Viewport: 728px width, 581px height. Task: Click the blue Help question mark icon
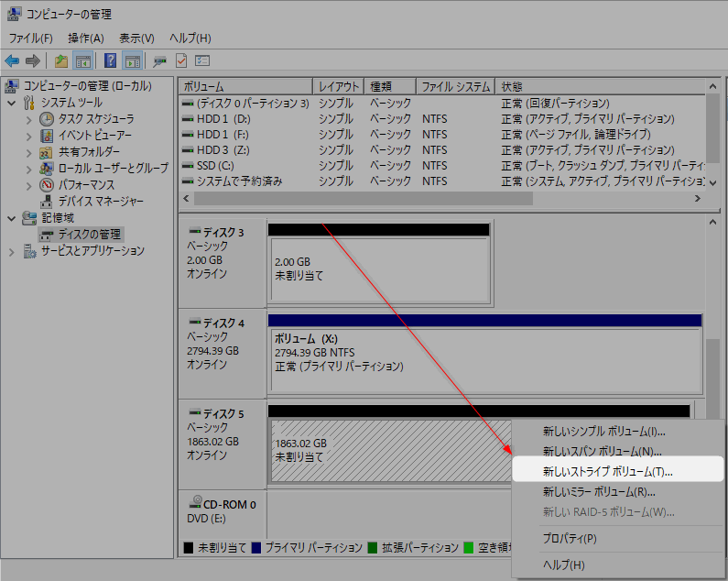(110, 60)
